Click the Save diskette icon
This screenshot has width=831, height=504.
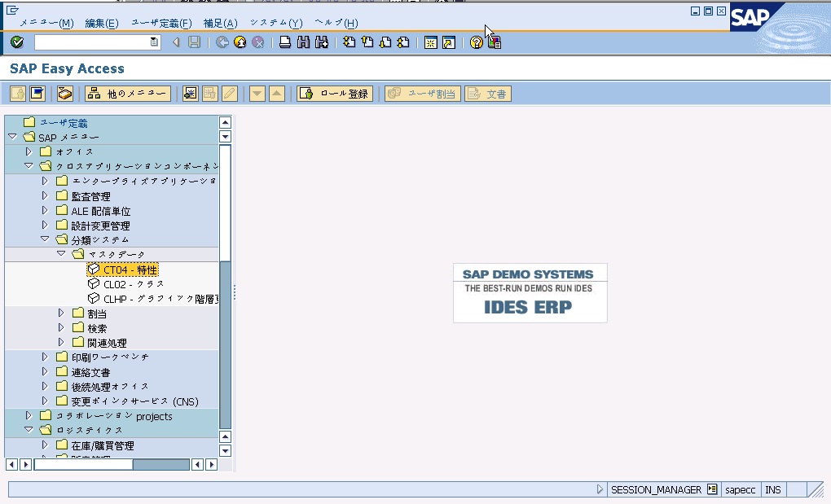coord(194,42)
